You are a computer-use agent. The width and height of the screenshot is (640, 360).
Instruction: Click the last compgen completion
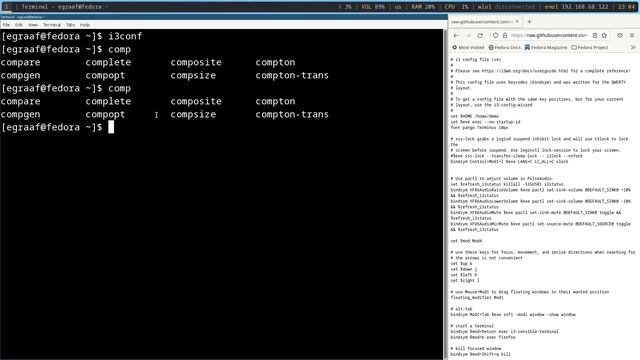[20, 114]
